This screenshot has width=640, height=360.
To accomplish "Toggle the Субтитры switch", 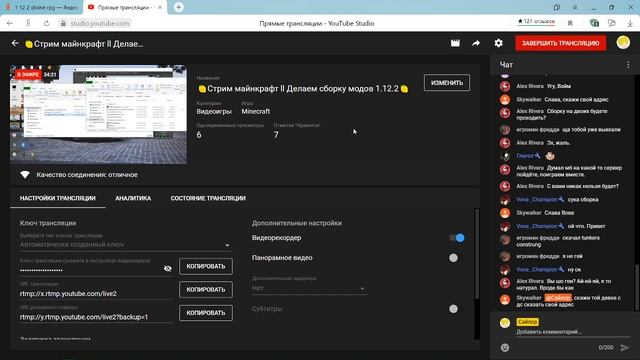I will [x=453, y=309].
